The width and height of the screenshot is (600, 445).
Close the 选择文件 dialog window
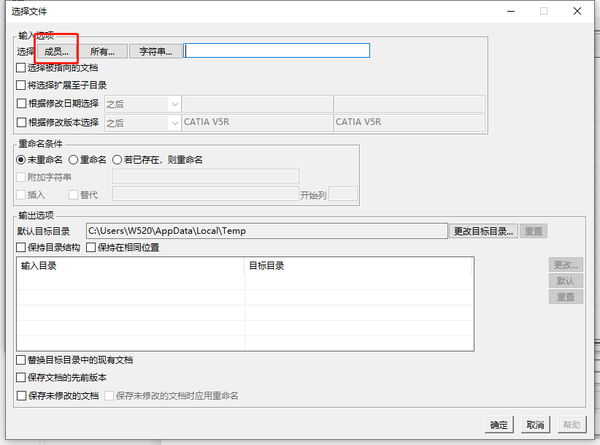[x=577, y=11]
